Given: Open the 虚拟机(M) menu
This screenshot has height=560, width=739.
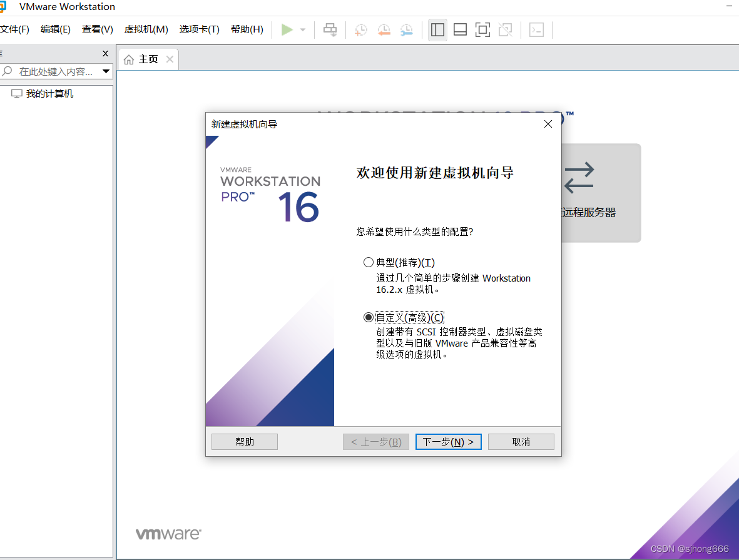Looking at the screenshot, I should (146, 29).
